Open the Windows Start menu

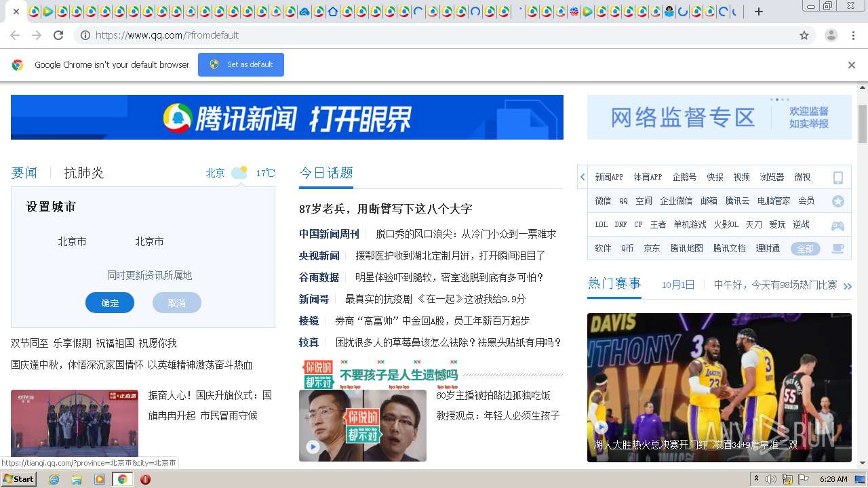[x=19, y=479]
